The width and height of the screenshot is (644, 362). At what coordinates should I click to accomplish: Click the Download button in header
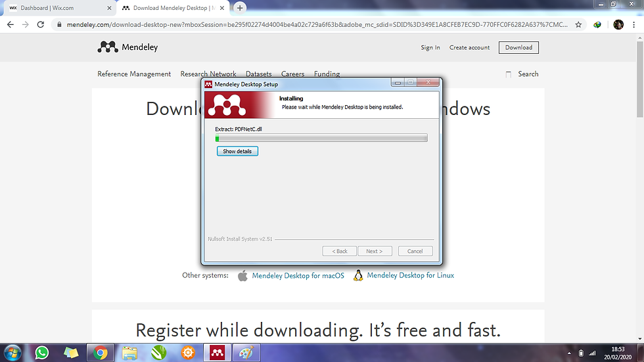click(518, 47)
